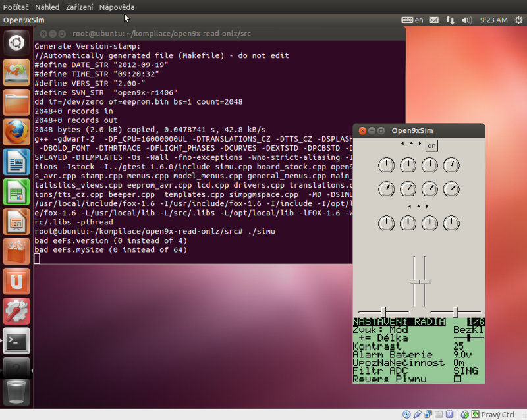The image size is (527, 420).
Task: Open the sound volume indicator menu
Action: tap(467, 20)
